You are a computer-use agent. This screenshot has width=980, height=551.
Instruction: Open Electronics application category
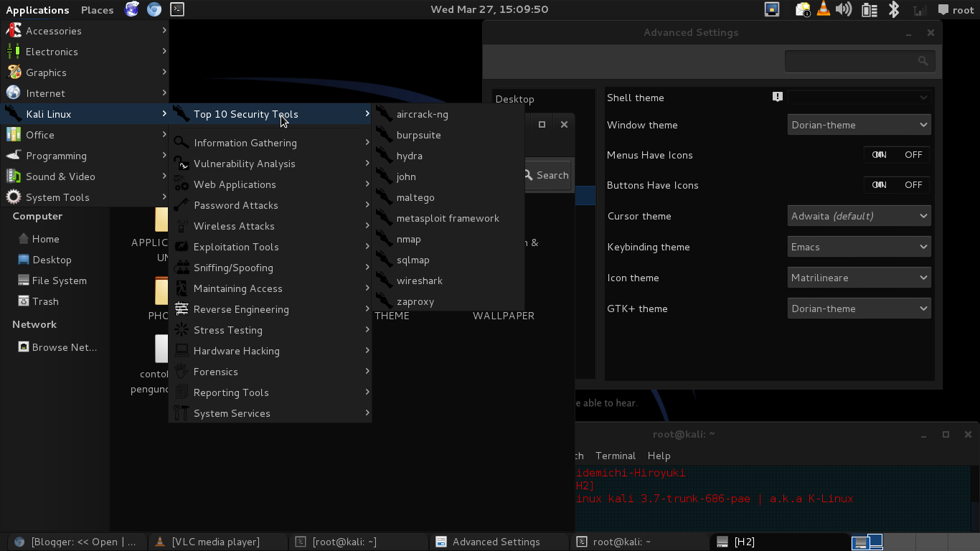click(x=85, y=52)
